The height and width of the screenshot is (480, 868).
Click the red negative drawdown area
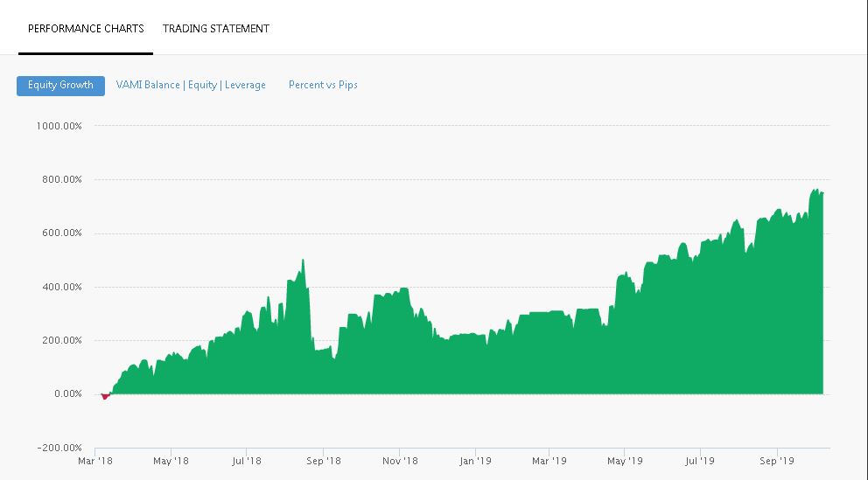coord(105,396)
